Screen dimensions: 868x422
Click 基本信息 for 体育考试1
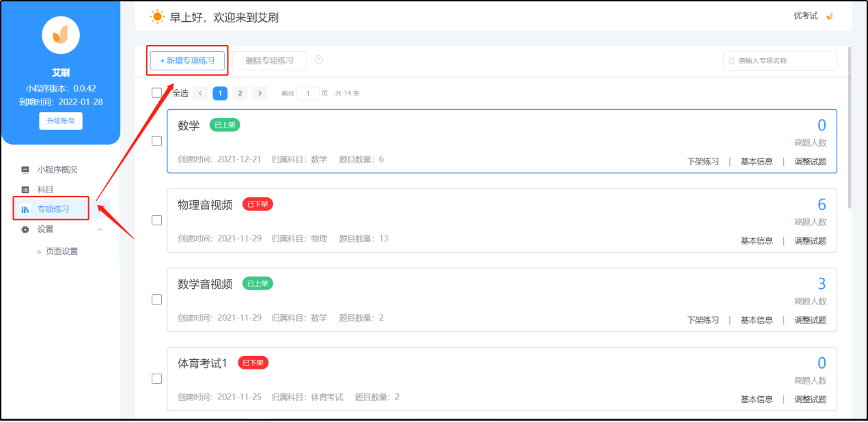pyautogui.click(x=757, y=399)
